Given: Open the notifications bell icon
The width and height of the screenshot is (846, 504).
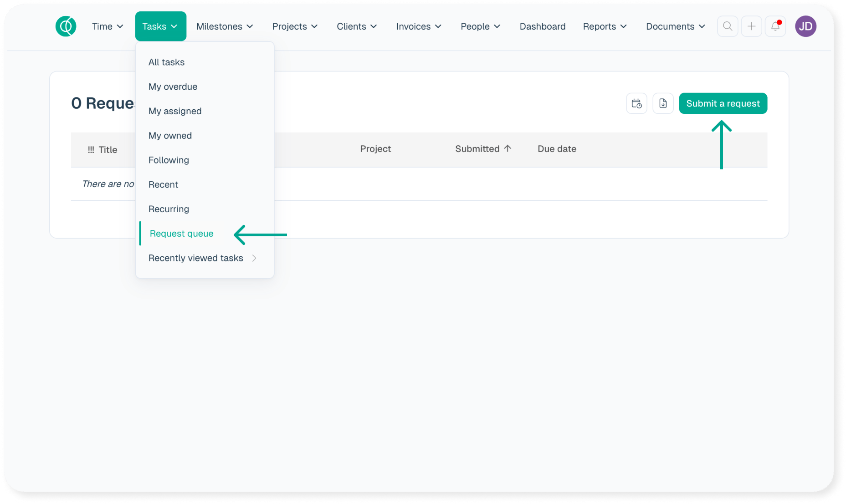Looking at the screenshot, I should [x=775, y=26].
